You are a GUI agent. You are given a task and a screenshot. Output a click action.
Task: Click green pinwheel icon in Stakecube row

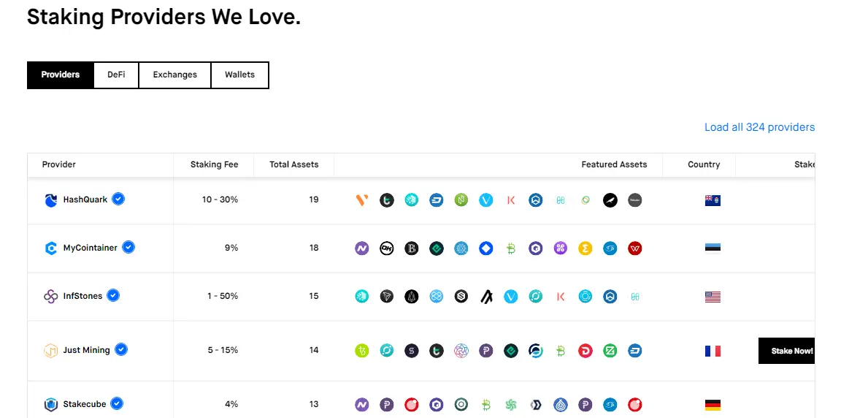[511, 405]
